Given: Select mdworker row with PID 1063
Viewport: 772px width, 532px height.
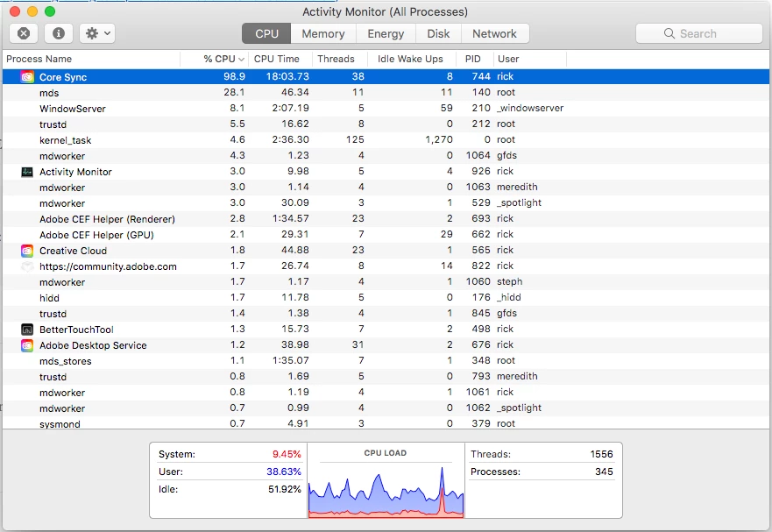Looking at the screenshot, I should pos(386,187).
